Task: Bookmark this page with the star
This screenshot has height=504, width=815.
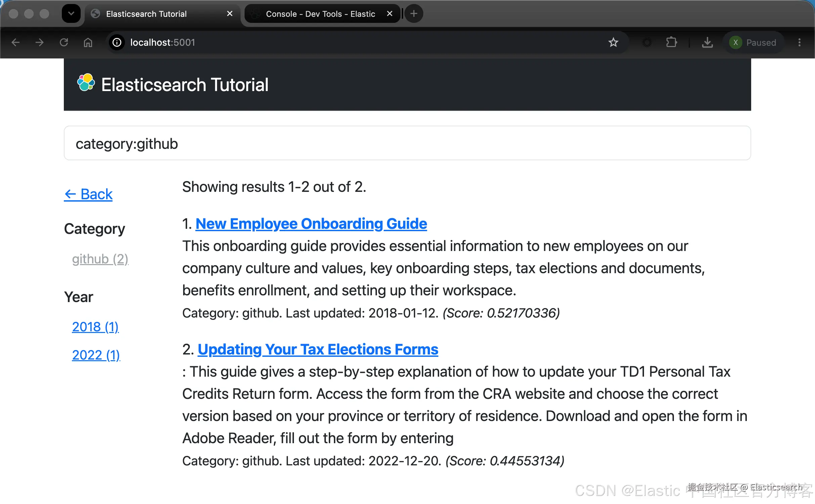Action: pyautogui.click(x=613, y=42)
